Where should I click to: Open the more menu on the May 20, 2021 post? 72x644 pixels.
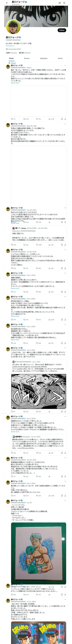[x=65, y=124]
